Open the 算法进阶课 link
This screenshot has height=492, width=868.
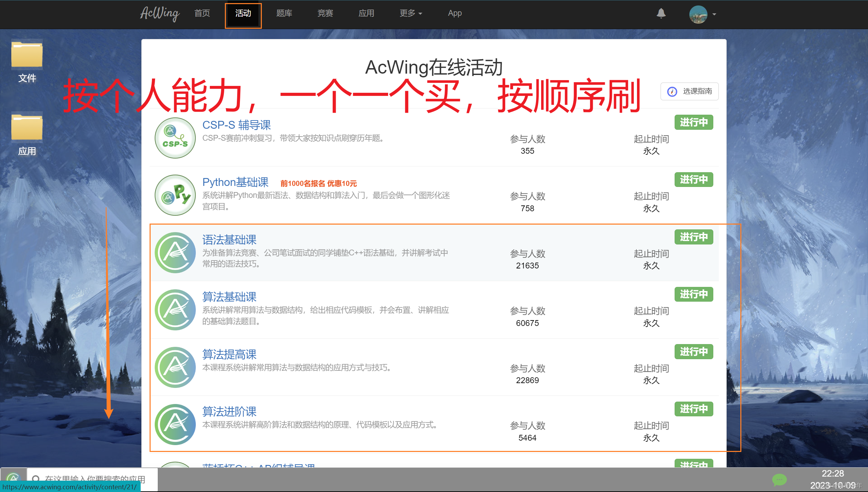point(229,412)
